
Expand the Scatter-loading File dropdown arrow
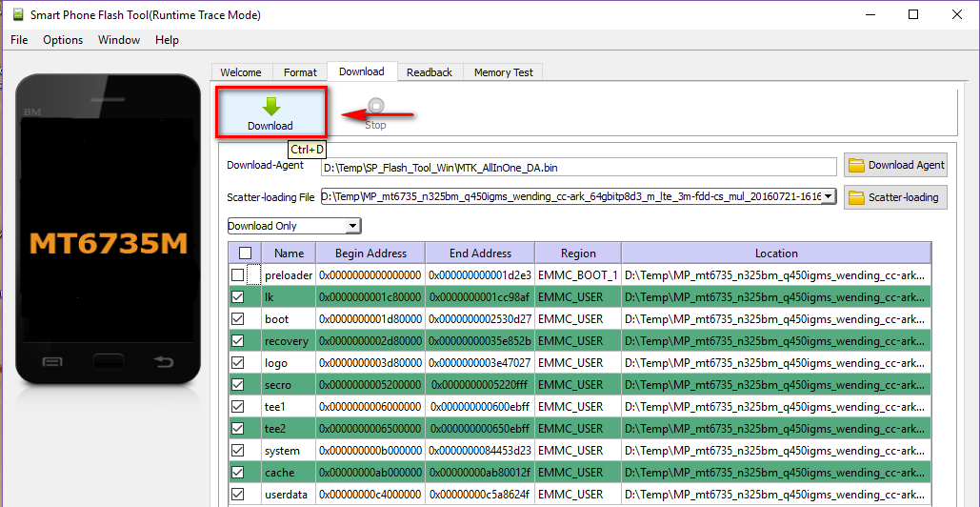tap(828, 197)
